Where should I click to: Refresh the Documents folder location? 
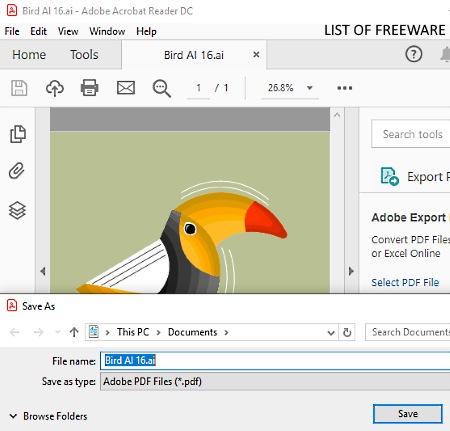tap(347, 332)
